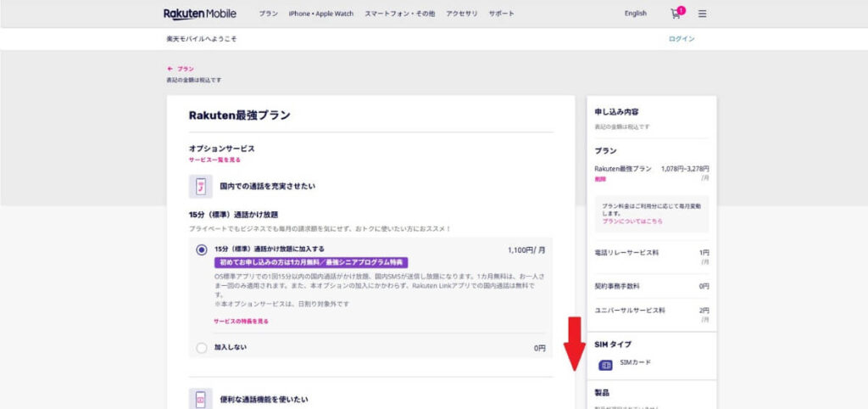
Task: Click the 電話リレーサービス料 row label
Action: point(626,253)
